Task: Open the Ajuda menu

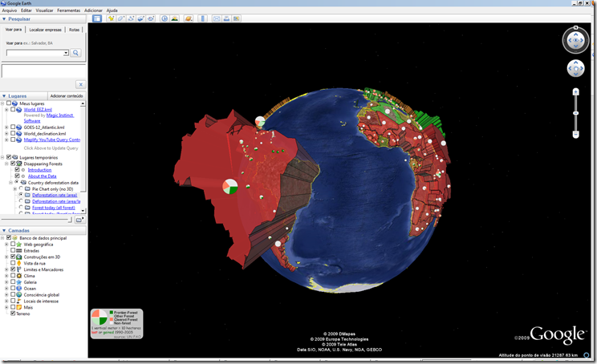Action: pos(112,10)
